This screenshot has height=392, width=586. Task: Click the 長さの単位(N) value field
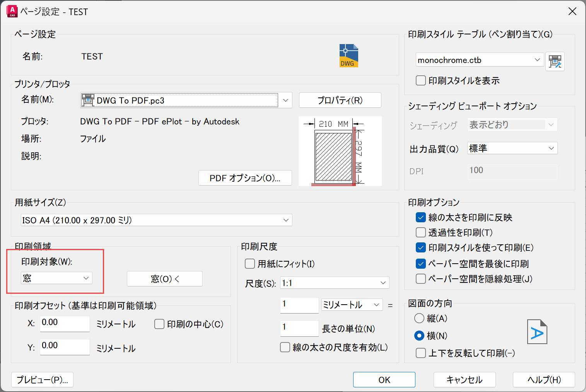299,328
